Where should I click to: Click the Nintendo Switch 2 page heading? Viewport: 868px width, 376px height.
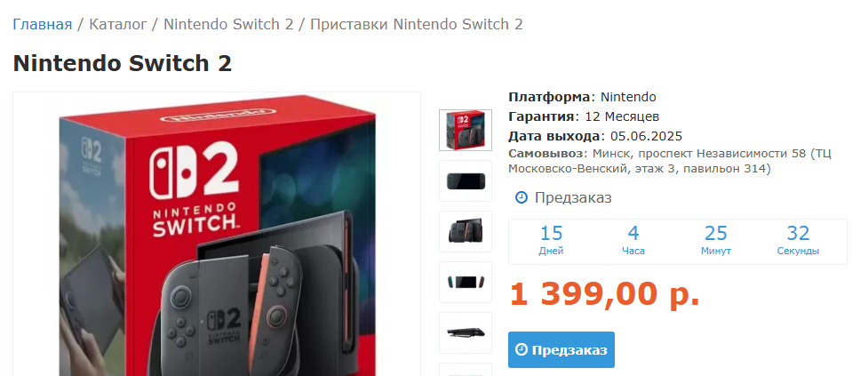[123, 63]
